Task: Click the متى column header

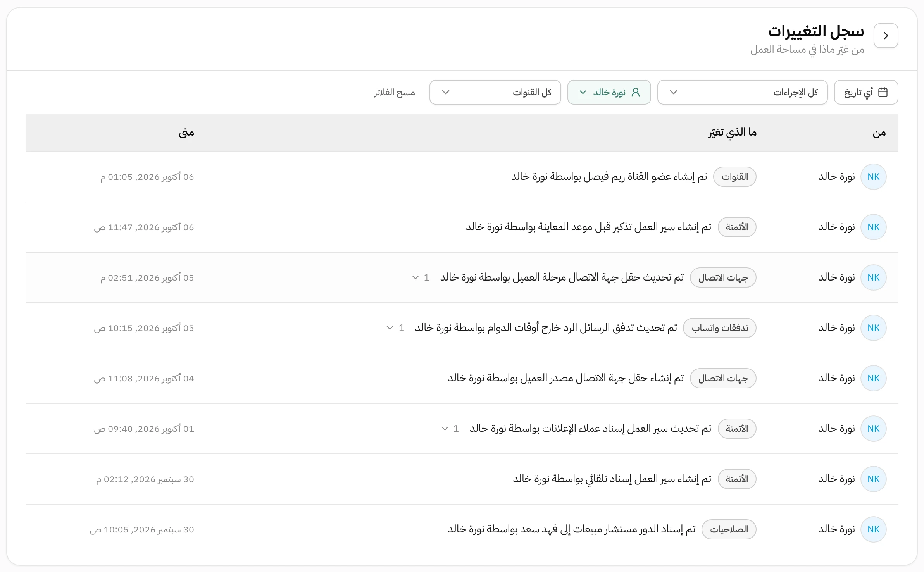Action: (x=186, y=133)
